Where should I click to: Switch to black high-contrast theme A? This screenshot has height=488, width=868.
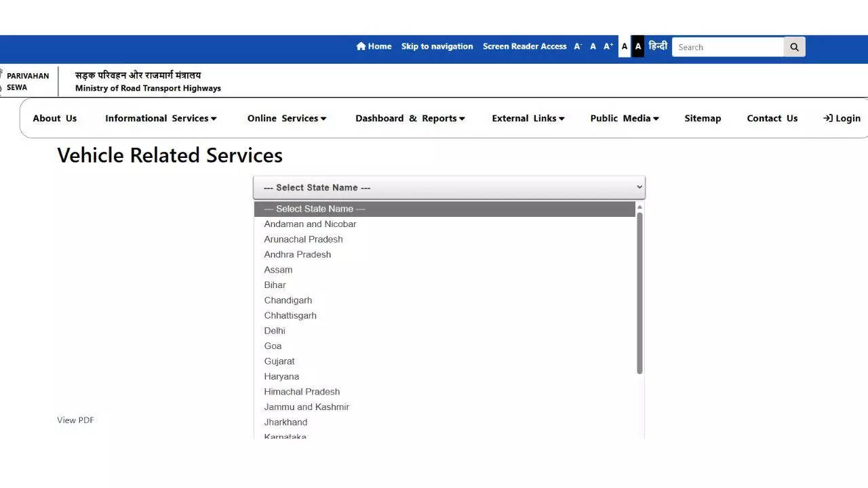[638, 47]
